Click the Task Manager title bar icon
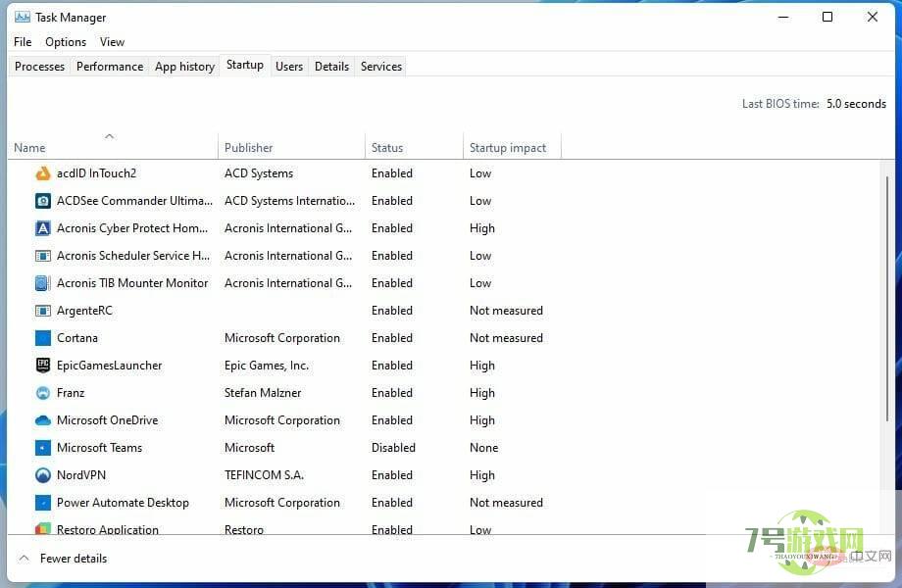This screenshot has width=902, height=588. point(23,18)
